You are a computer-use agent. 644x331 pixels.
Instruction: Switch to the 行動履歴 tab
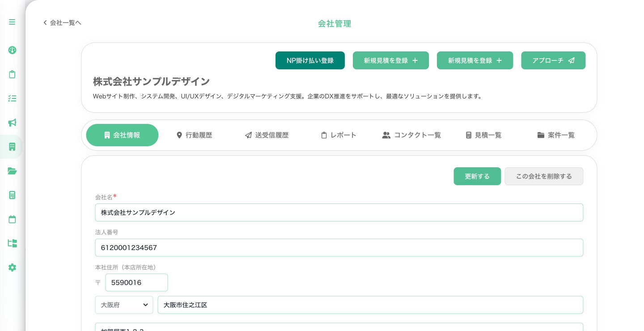[194, 135]
